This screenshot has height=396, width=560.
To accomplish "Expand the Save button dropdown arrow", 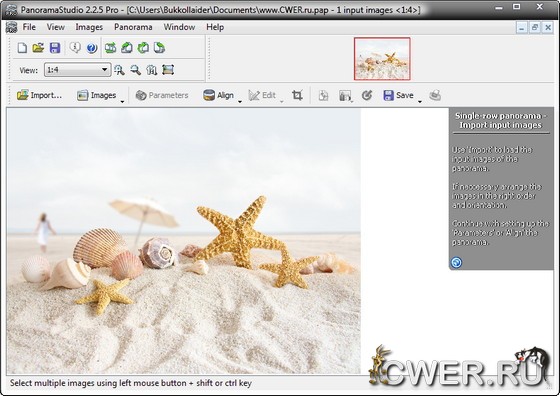I will click(420, 101).
